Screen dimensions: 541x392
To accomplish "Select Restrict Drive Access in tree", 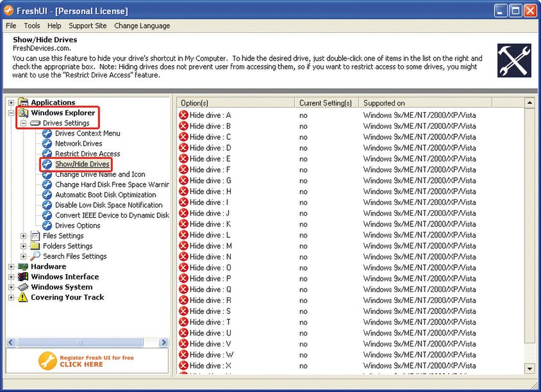I will (88, 154).
